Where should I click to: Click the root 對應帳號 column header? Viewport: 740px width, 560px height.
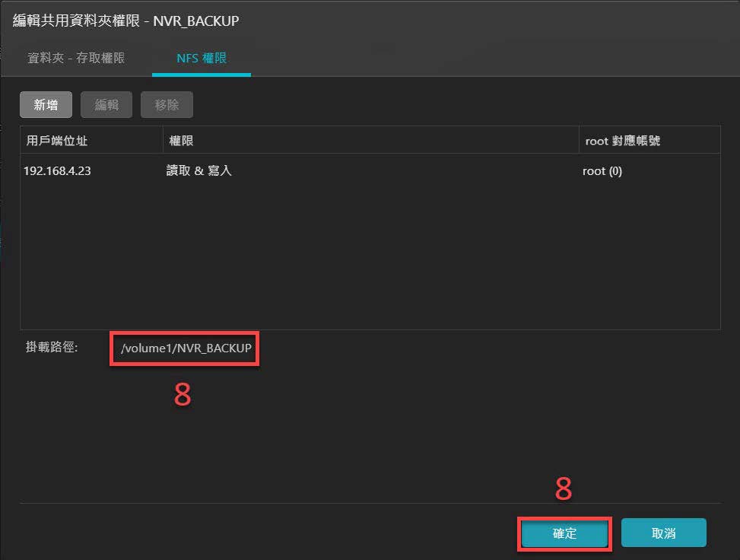649,140
